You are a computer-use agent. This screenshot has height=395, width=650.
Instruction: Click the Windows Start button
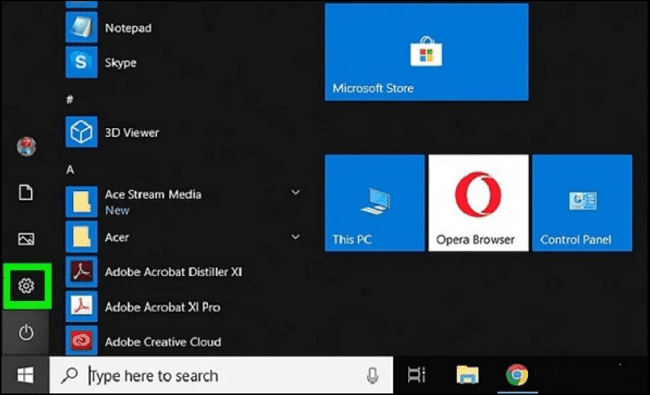25,376
